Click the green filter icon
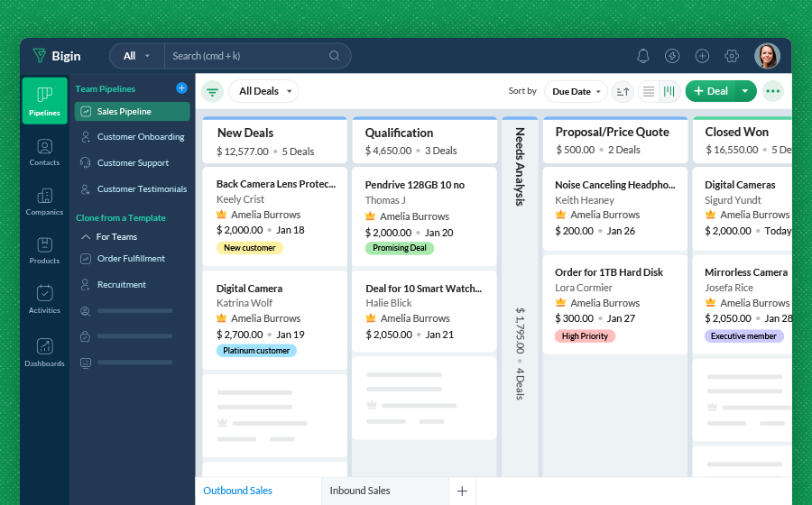 click(212, 91)
